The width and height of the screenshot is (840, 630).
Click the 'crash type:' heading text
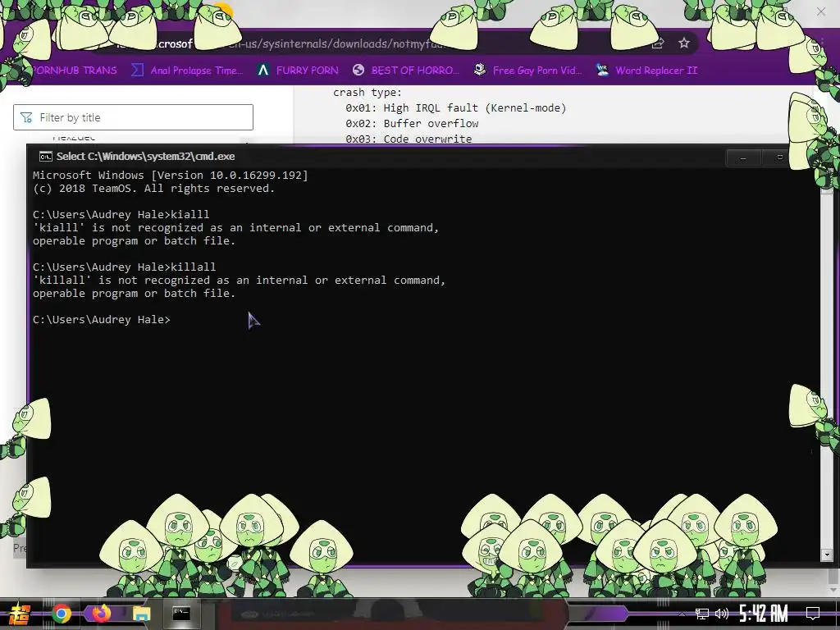[x=367, y=92]
